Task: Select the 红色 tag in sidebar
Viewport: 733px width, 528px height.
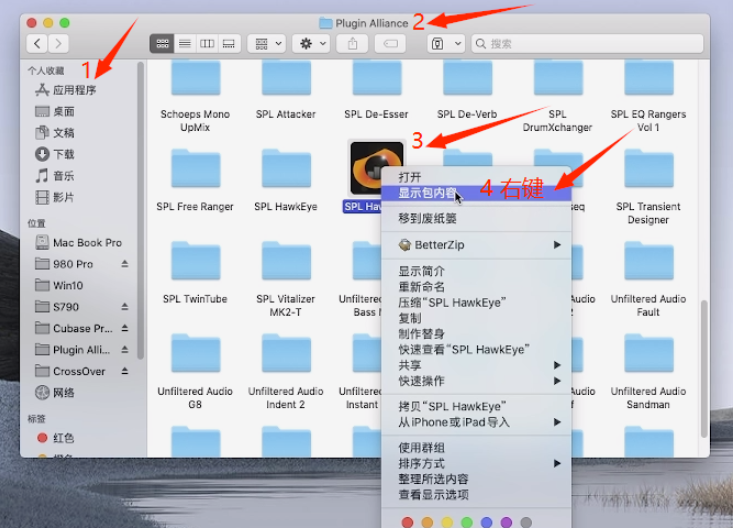Action: coord(55,438)
